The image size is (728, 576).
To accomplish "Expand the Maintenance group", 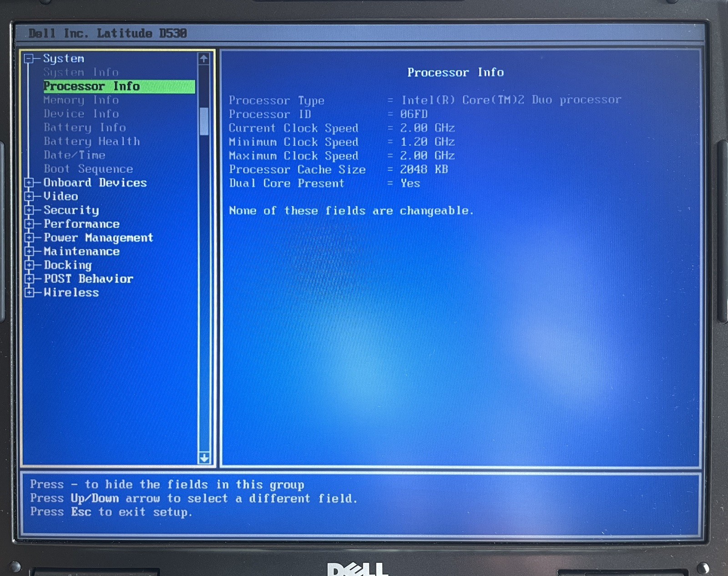I will (29, 251).
